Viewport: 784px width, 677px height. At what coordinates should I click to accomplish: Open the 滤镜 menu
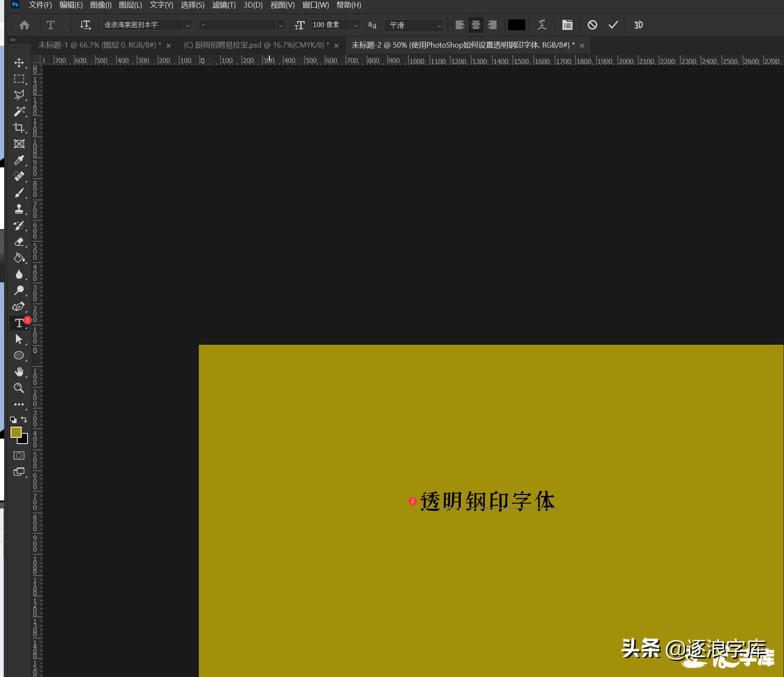tap(224, 5)
